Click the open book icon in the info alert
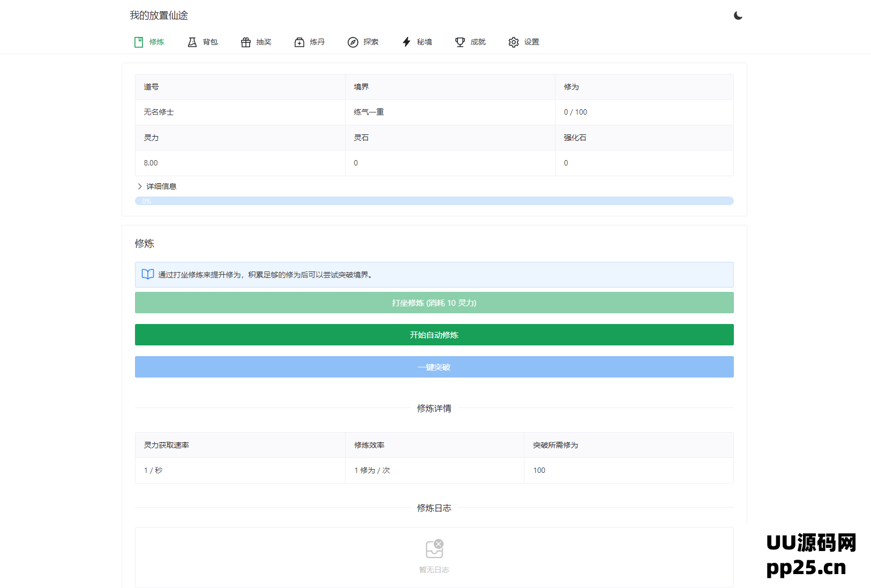 tap(148, 274)
